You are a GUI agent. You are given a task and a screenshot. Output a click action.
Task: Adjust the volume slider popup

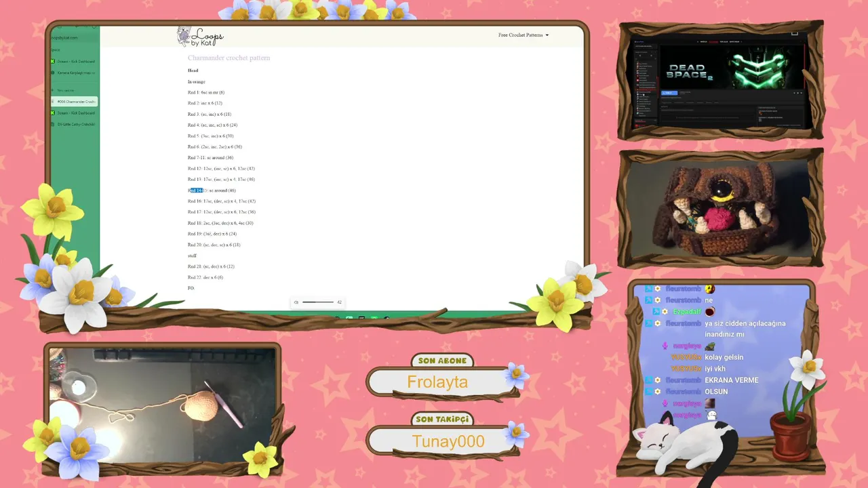pyautogui.click(x=318, y=302)
